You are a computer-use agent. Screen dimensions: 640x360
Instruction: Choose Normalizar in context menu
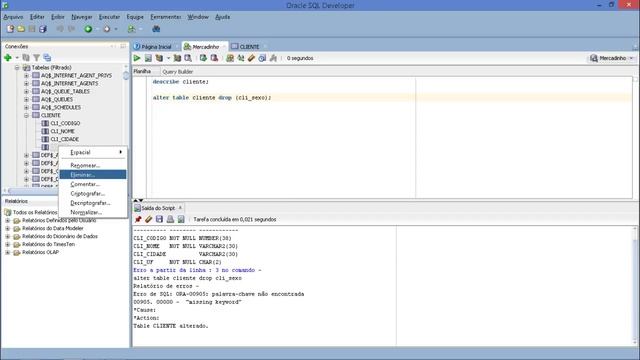click(x=93, y=212)
